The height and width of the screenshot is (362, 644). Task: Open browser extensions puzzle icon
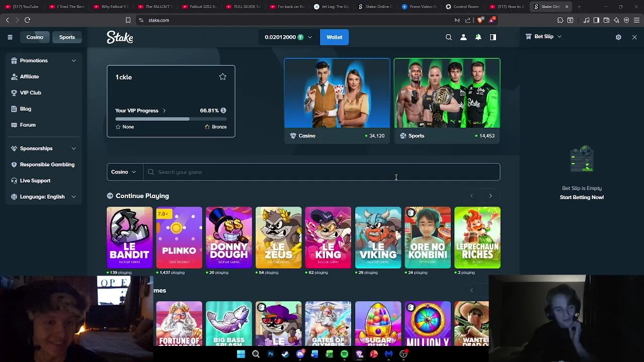(x=560, y=20)
